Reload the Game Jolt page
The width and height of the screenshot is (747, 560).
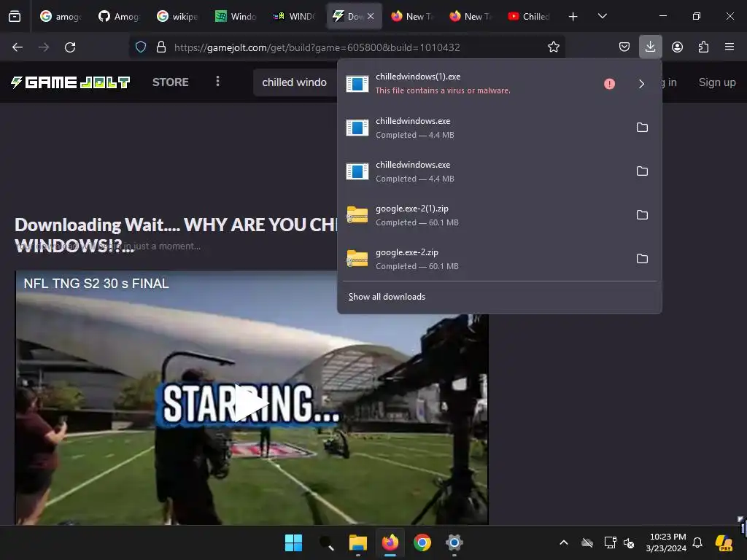[70, 47]
